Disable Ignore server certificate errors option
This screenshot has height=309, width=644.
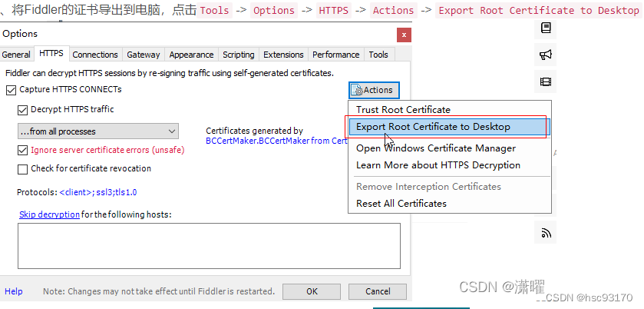pos(23,150)
